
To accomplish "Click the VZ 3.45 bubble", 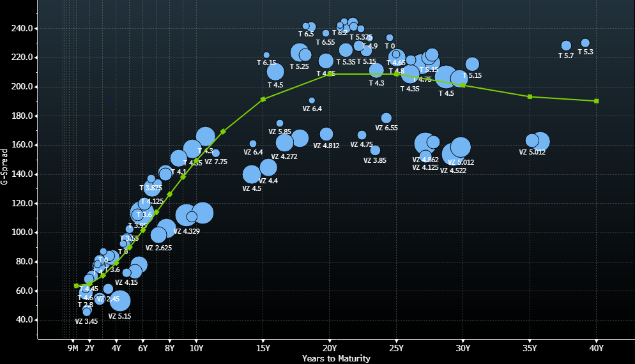I will pos(87,312).
